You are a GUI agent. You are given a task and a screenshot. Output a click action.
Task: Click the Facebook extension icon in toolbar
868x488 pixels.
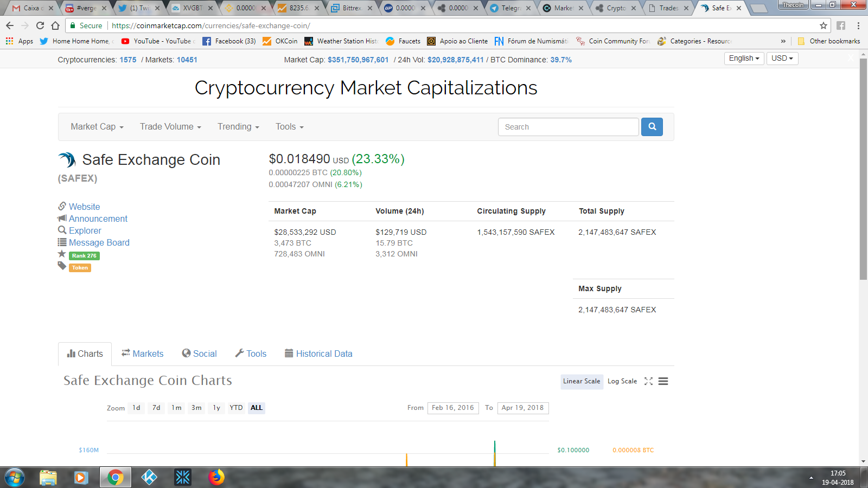(841, 25)
